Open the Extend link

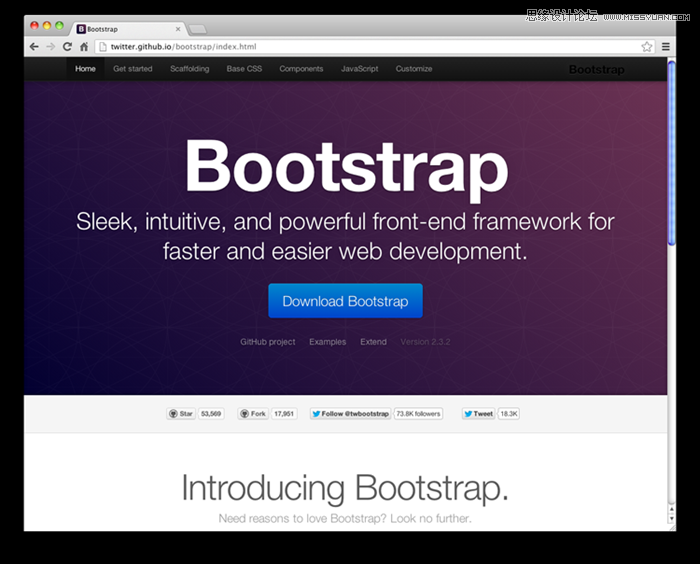click(x=373, y=342)
